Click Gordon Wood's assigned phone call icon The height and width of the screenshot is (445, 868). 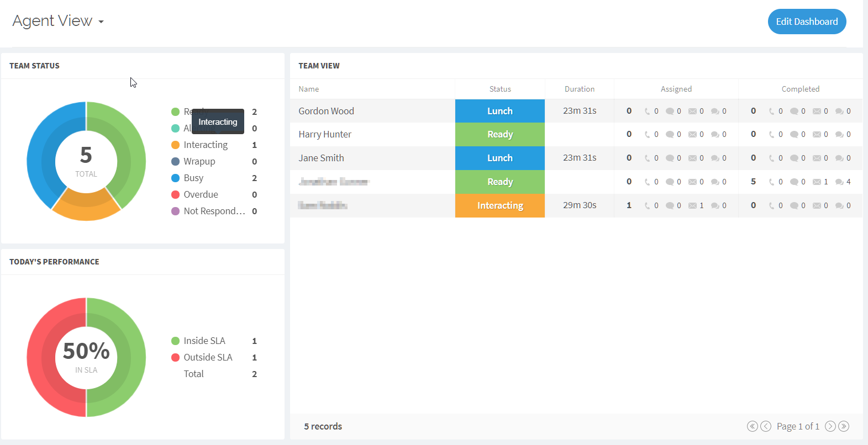click(x=648, y=111)
